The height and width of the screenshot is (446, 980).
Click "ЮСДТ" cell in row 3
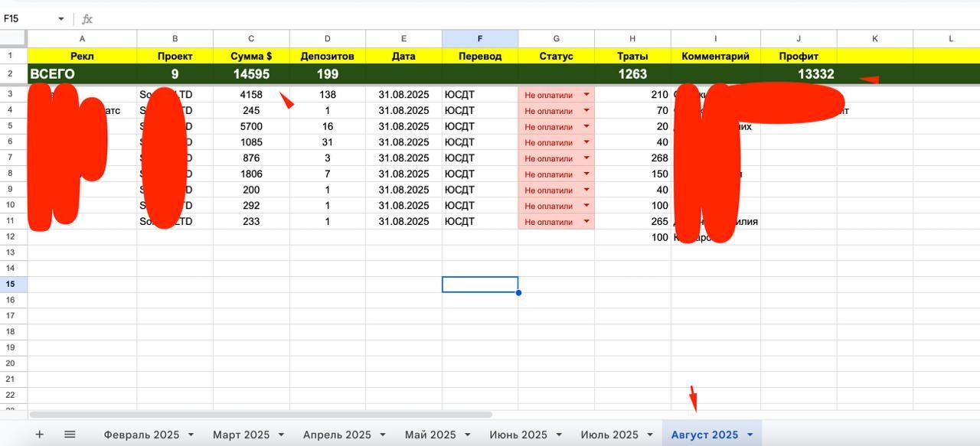click(x=480, y=95)
